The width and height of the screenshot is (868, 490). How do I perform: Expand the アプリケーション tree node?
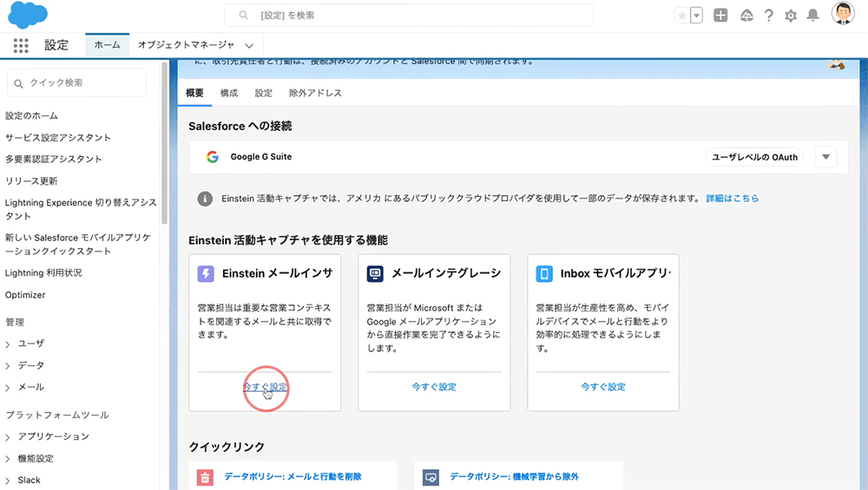(x=8, y=437)
